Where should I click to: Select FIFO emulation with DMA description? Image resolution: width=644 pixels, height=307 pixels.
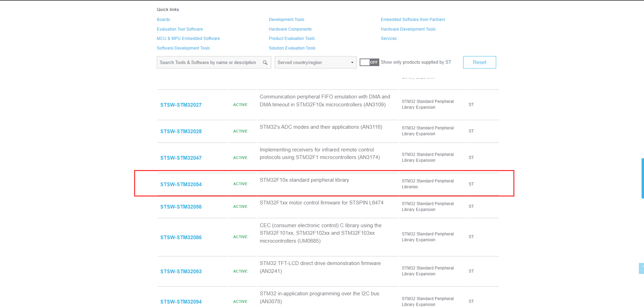click(x=325, y=100)
